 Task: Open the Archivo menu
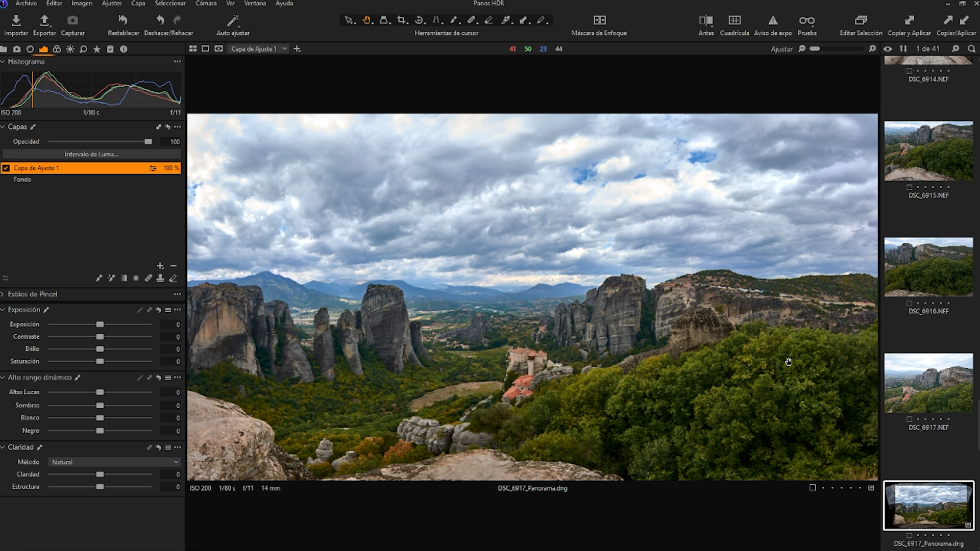(x=26, y=3)
